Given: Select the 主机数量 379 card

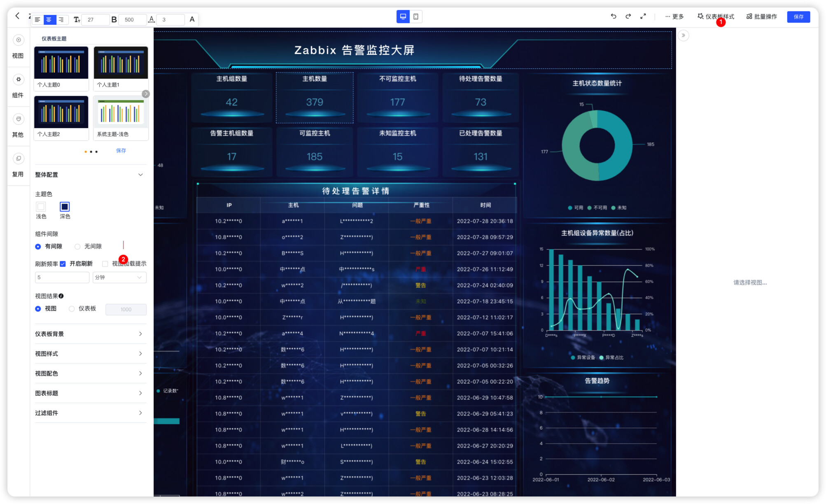Looking at the screenshot, I should click(x=315, y=98).
